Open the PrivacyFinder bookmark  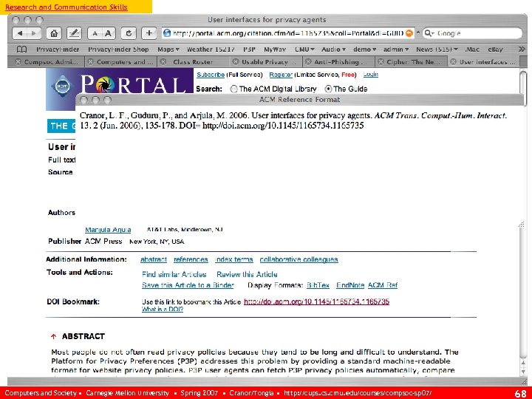[58, 50]
